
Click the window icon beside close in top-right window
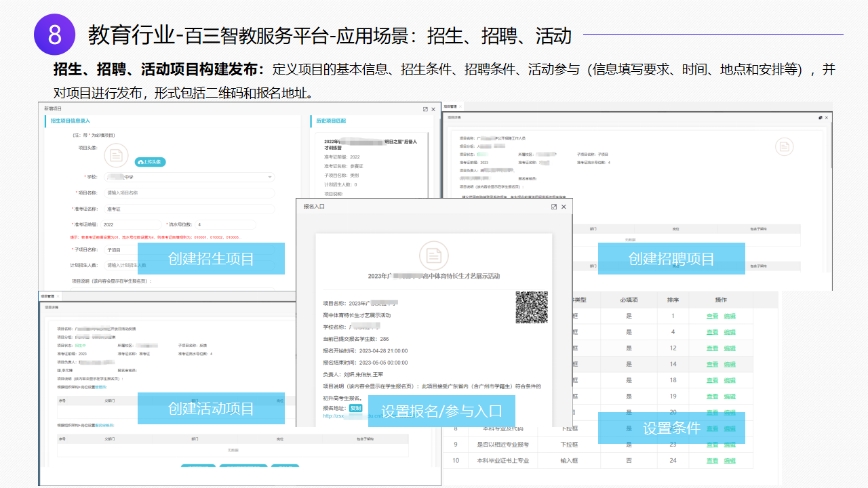pyautogui.click(x=820, y=117)
